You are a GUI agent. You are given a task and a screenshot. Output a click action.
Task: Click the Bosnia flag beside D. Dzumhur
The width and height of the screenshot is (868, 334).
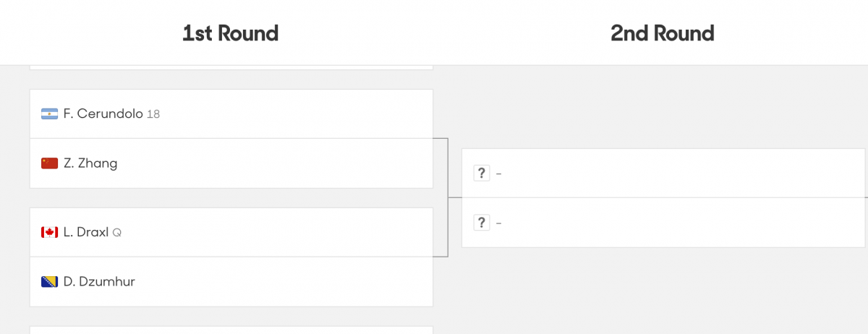click(49, 282)
